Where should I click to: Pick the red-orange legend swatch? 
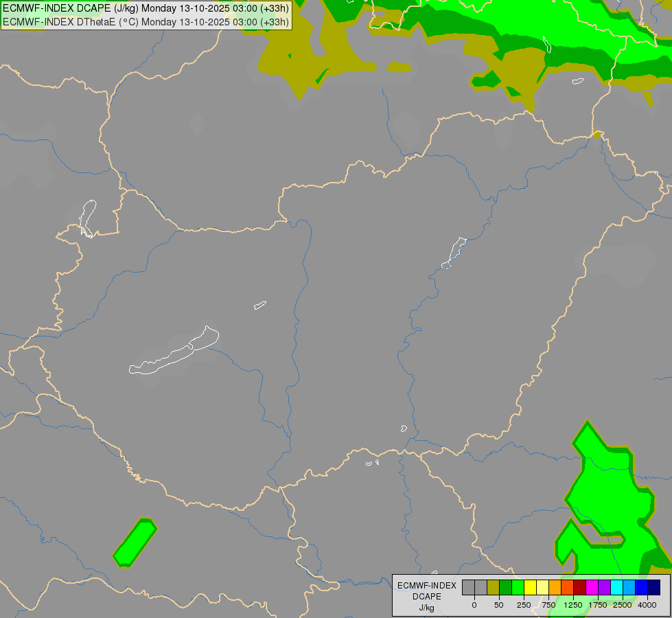coord(568,587)
